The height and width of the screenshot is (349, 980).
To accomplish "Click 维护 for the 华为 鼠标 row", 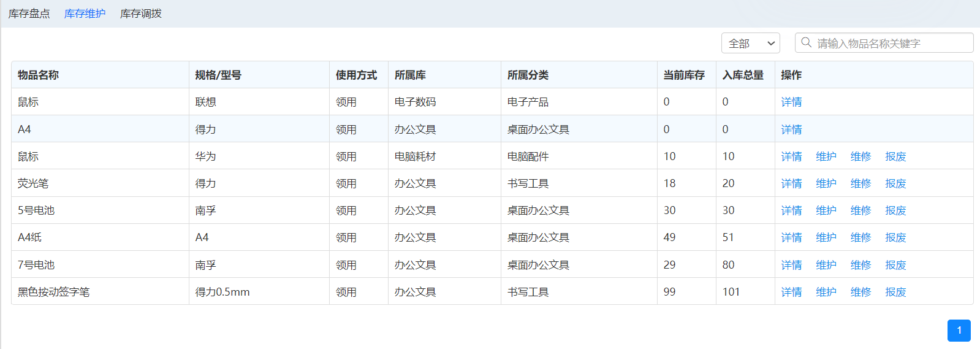I will (x=826, y=156).
